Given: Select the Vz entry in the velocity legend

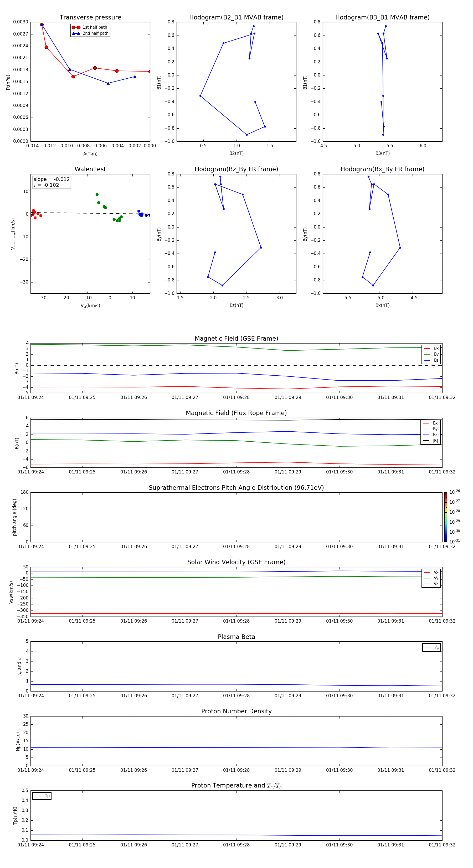Looking at the screenshot, I should pyautogui.click(x=431, y=584).
